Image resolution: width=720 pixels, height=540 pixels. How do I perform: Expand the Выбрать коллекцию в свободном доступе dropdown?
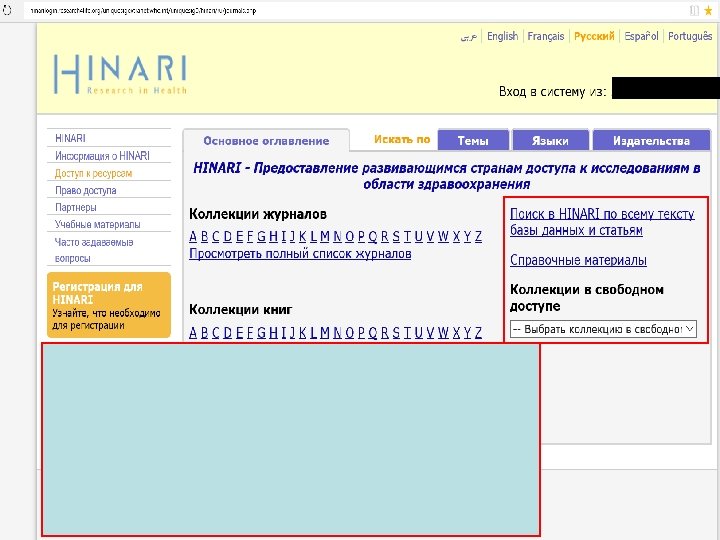click(x=603, y=329)
